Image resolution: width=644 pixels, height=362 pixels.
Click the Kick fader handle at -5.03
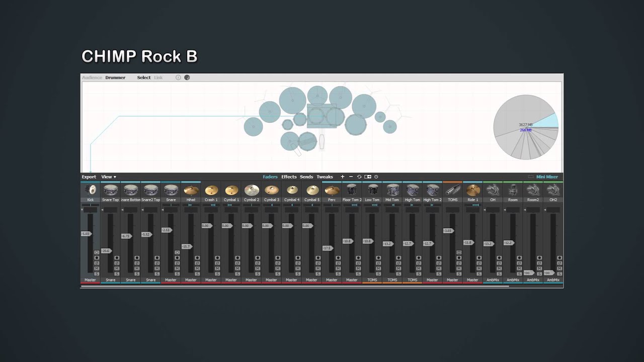(x=86, y=234)
